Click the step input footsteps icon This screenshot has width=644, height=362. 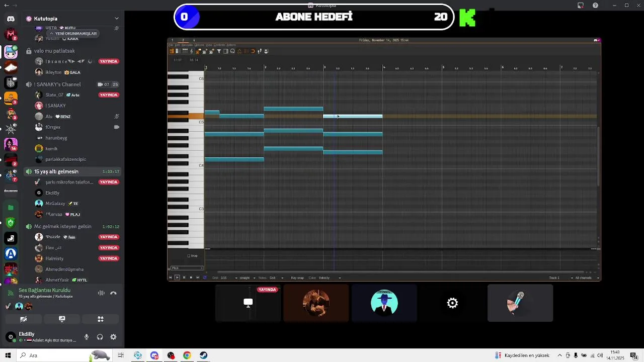tap(260, 51)
